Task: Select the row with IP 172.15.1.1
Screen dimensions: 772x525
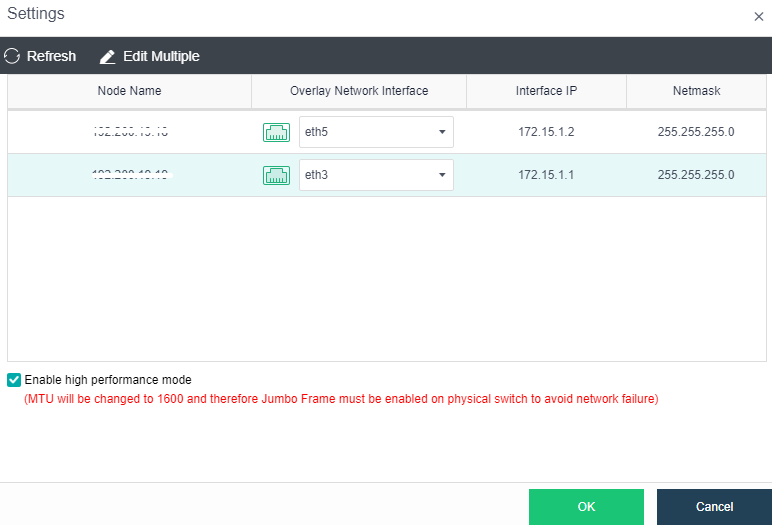Action: coord(546,175)
